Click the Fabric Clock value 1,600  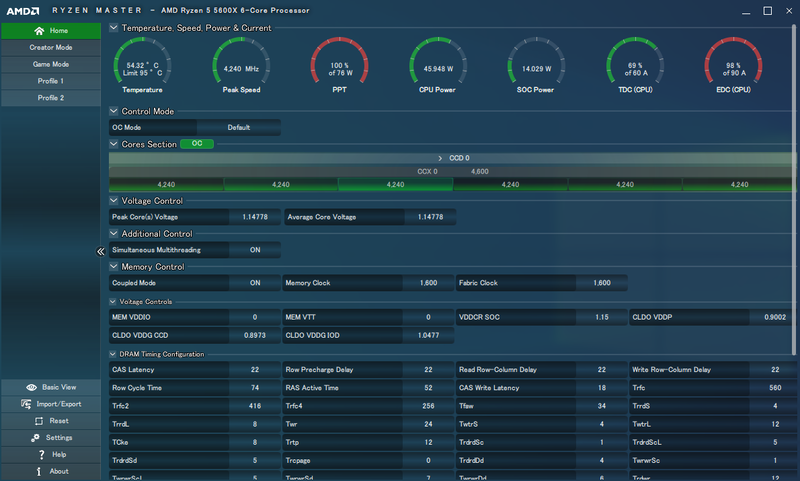click(602, 283)
